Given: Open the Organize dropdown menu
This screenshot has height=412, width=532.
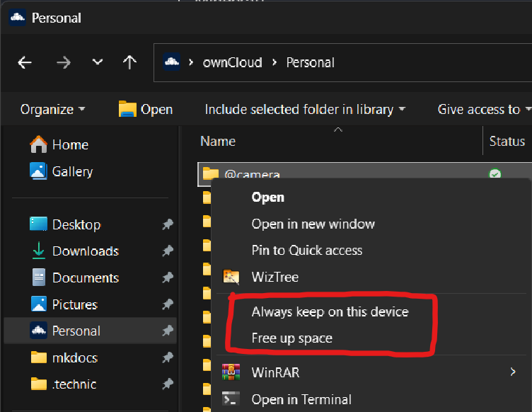Looking at the screenshot, I should coord(52,109).
